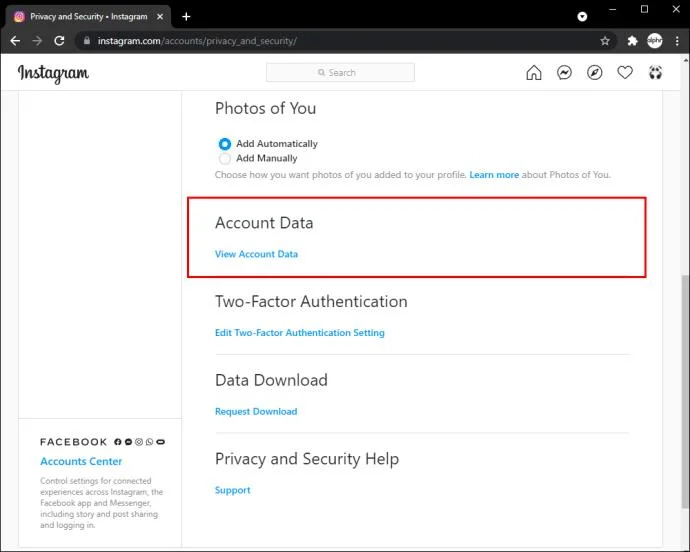Screen dimensions: 690x552
Task: Close the Privacy and Security tab
Action: (x=160, y=17)
